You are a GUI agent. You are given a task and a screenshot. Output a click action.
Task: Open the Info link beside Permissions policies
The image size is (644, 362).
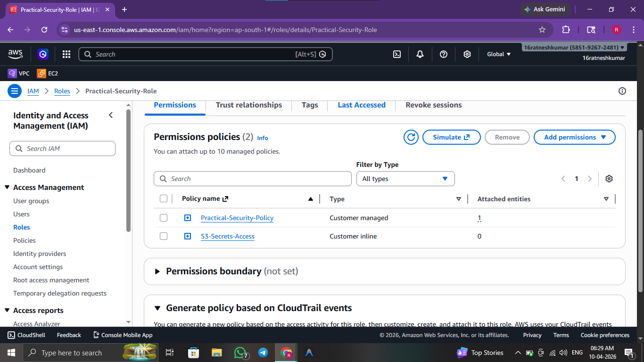[x=263, y=138]
